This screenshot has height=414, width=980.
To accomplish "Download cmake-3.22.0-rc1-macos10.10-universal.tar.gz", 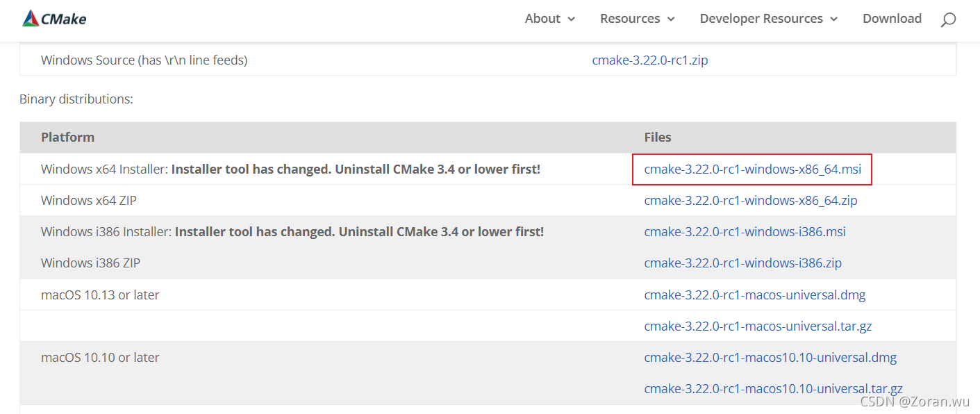I will point(774,389).
